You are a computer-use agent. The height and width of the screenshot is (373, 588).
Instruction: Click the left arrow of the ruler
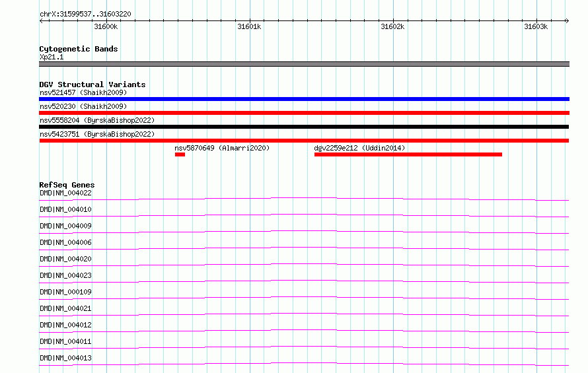(x=41, y=20)
